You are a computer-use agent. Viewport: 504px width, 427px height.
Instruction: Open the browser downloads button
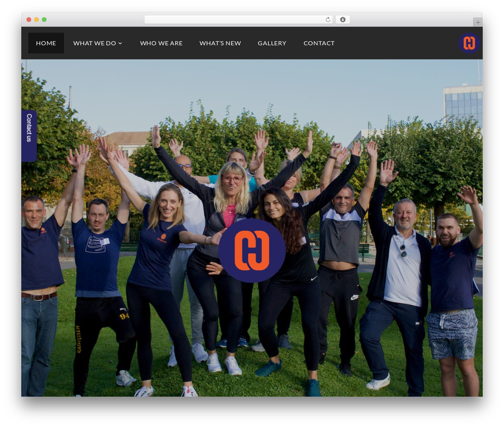(343, 20)
